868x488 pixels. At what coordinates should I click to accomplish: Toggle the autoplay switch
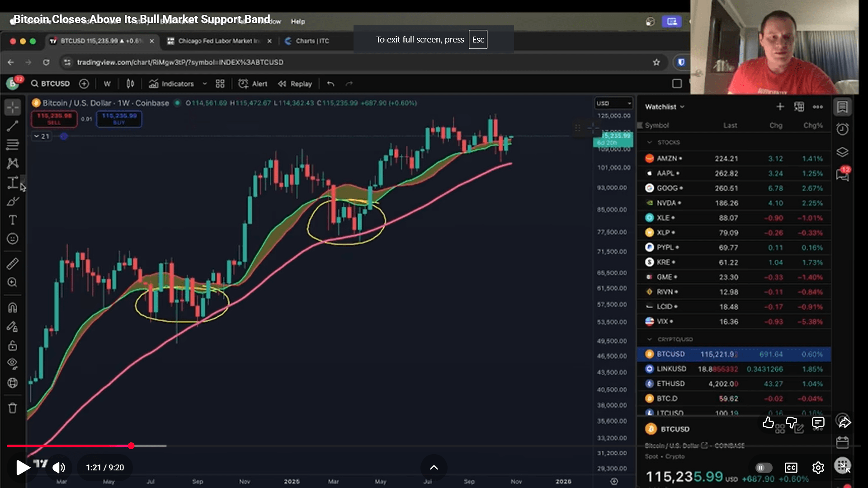[x=764, y=467]
